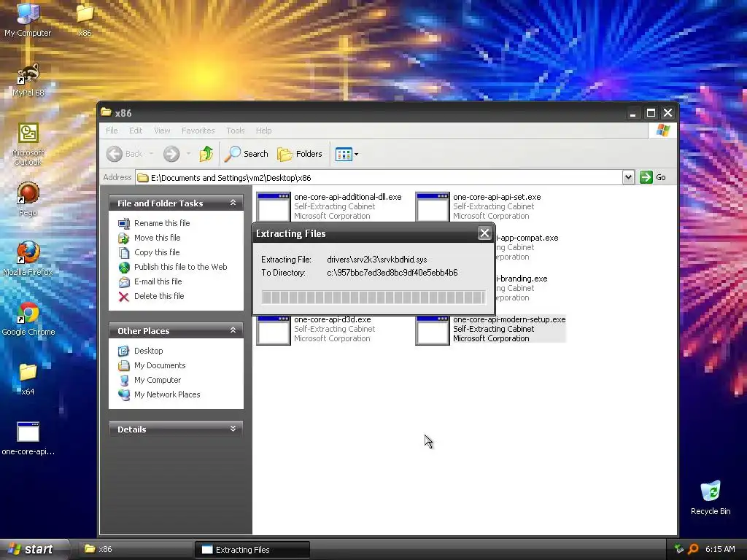Click the Back navigation button

tap(124, 154)
